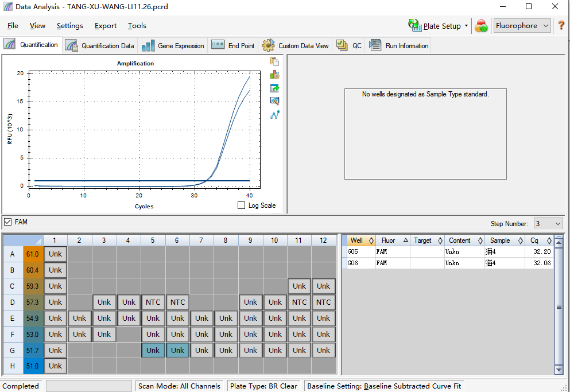Select plate column 5 header
Screen dimensions: 570x392
click(x=153, y=240)
